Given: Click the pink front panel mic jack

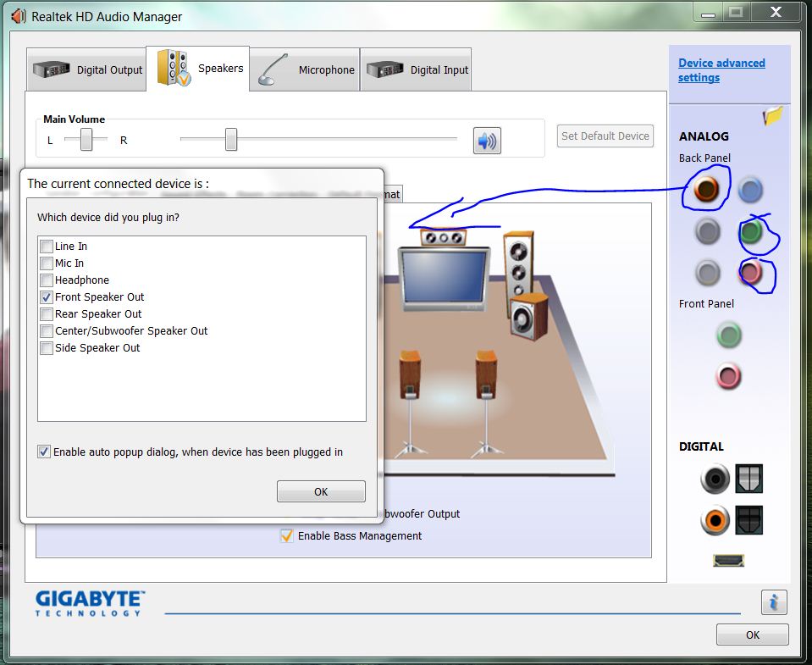Looking at the screenshot, I should click(729, 376).
